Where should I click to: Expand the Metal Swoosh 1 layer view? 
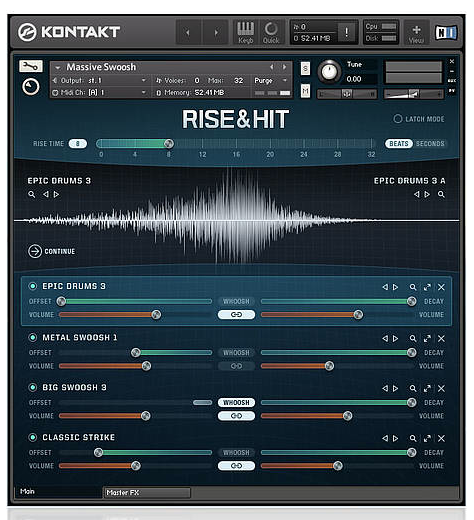pos(427,338)
